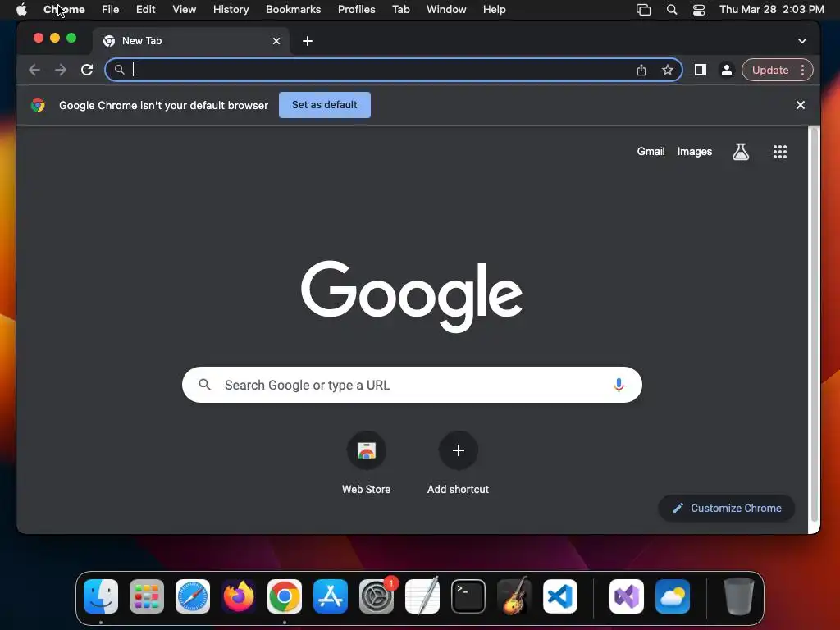Viewport: 840px width, 630px height.
Task: Click Customize Chrome button
Action: (x=727, y=508)
